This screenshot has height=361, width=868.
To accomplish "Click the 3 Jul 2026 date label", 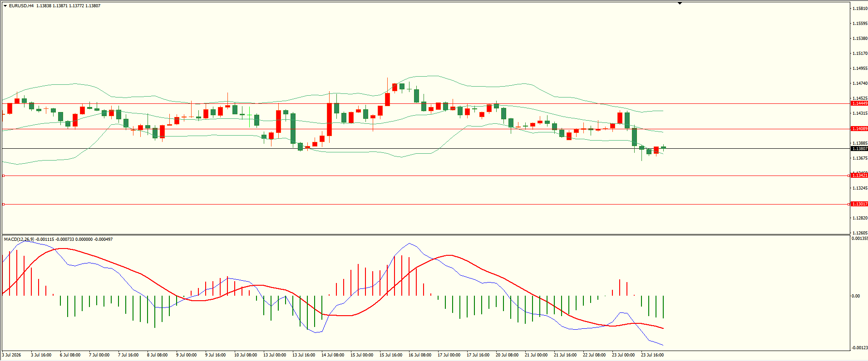I will pos(11,355).
